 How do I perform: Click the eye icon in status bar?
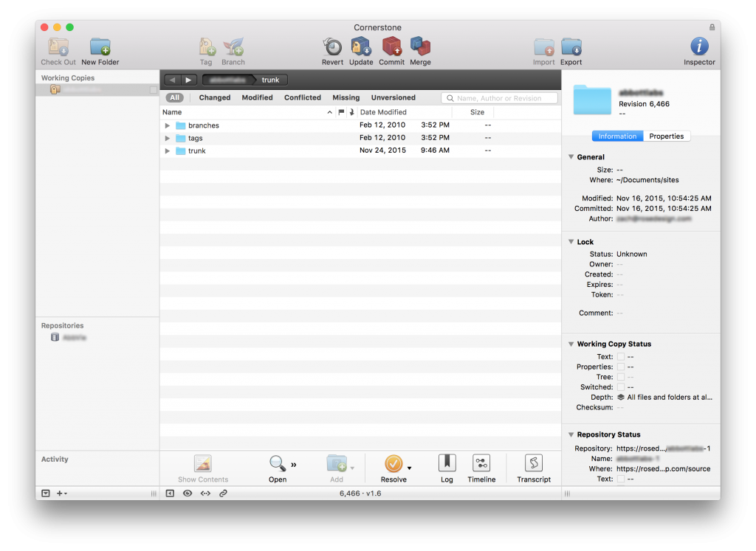coord(188,493)
